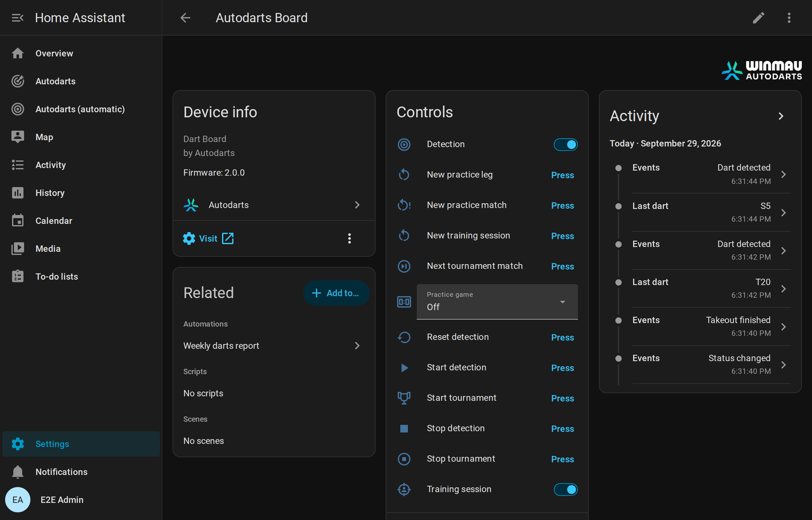
Task: Click Press for New training session
Action: 562,236
